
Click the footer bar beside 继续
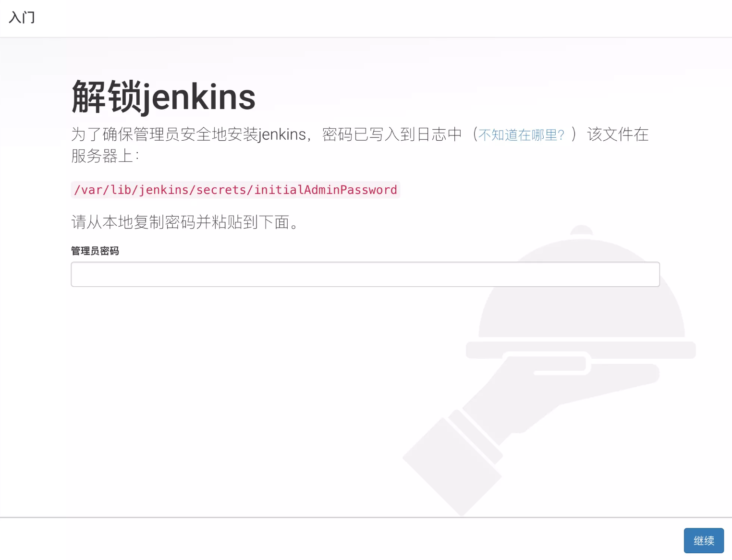point(336,539)
